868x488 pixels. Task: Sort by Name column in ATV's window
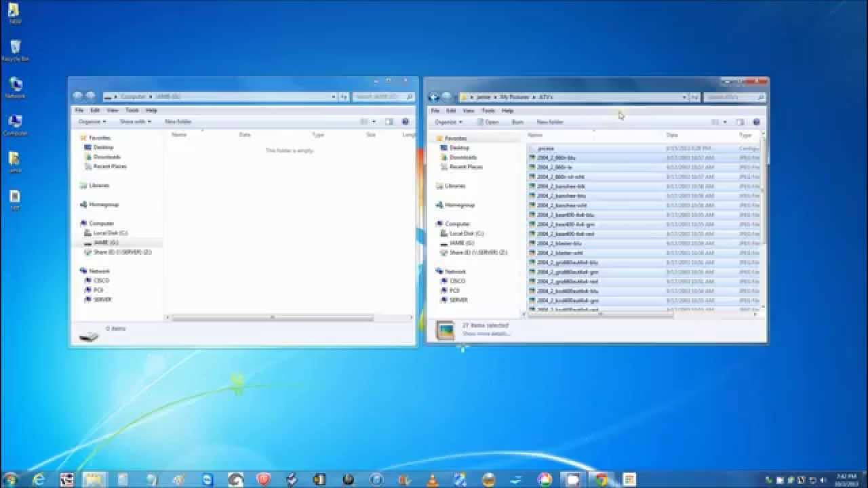[x=535, y=135]
